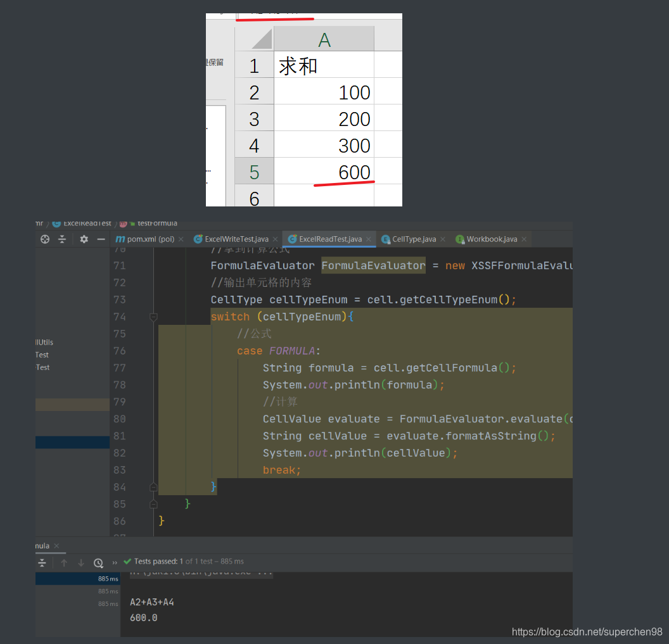Click the 'llUtils' item in the project tree
This screenshot has height=644, width=669.
(44, 343)
